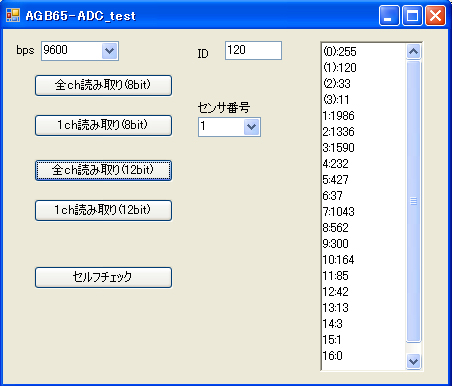
Task: Click the 1ch読み取り(12bit) button
Action: [x=103, y=210]
